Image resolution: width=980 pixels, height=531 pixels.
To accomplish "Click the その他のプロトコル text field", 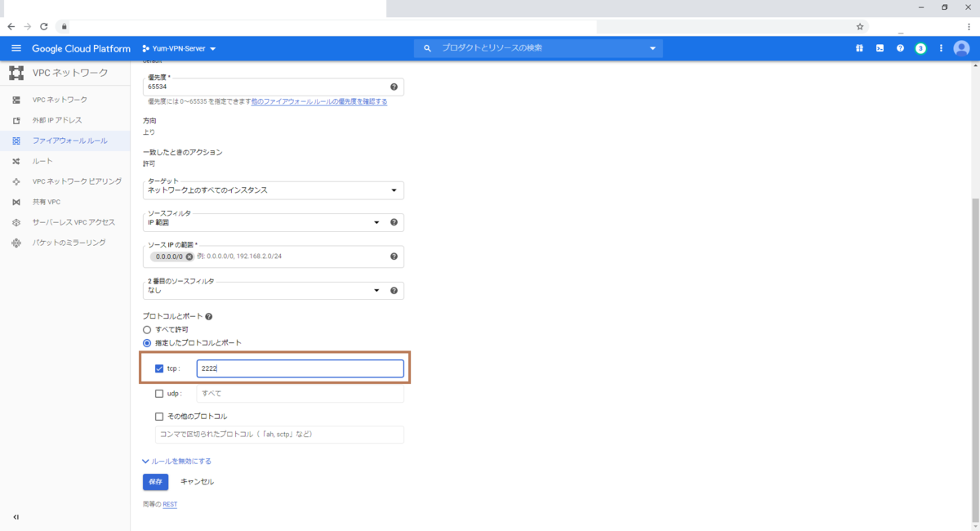I will point(279,435).
